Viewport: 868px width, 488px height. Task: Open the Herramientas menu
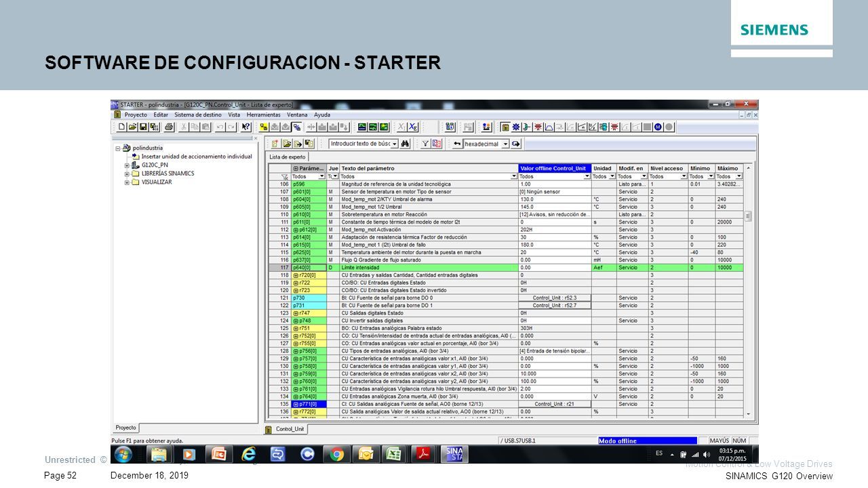coord(263,115)
